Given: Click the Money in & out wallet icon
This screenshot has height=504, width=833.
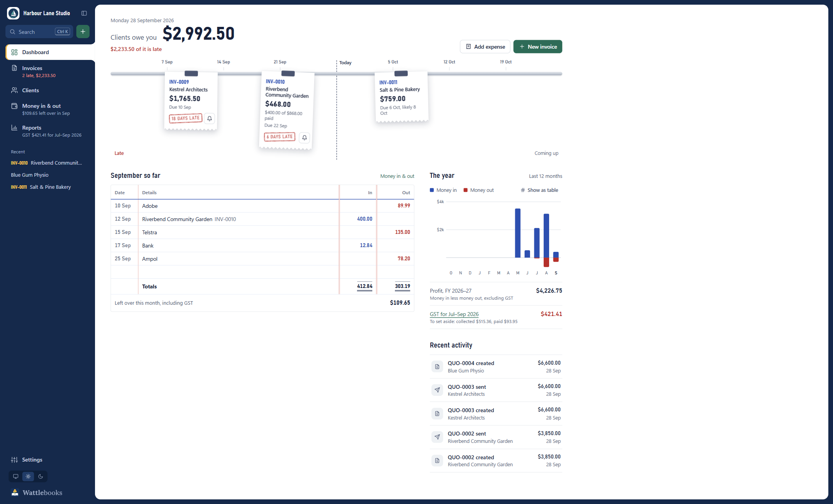Looking at the screenshot, I should (x=14, y=106).
